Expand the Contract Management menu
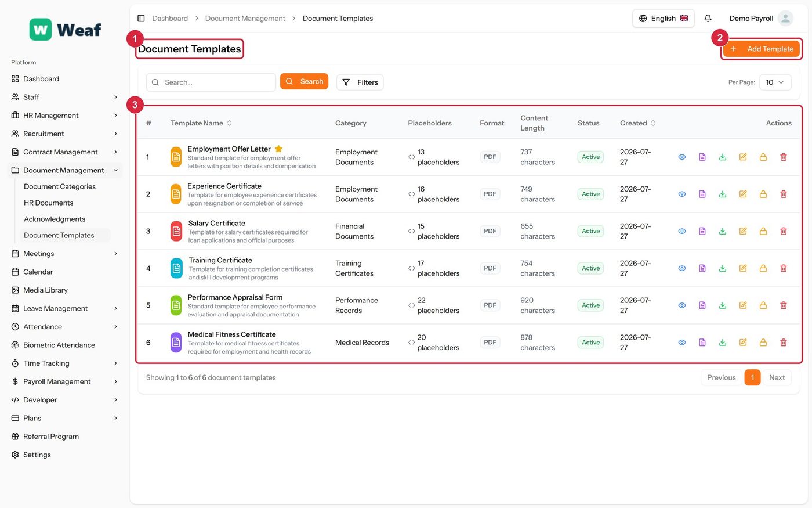The height and width of the screenshot is (508, 812). (x=64, y=152)
